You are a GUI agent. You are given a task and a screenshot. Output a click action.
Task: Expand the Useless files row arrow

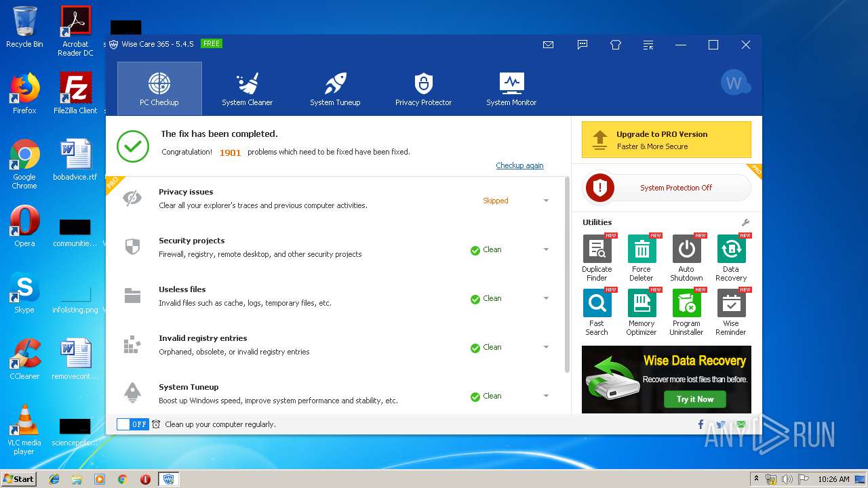(x=546, y=298)
